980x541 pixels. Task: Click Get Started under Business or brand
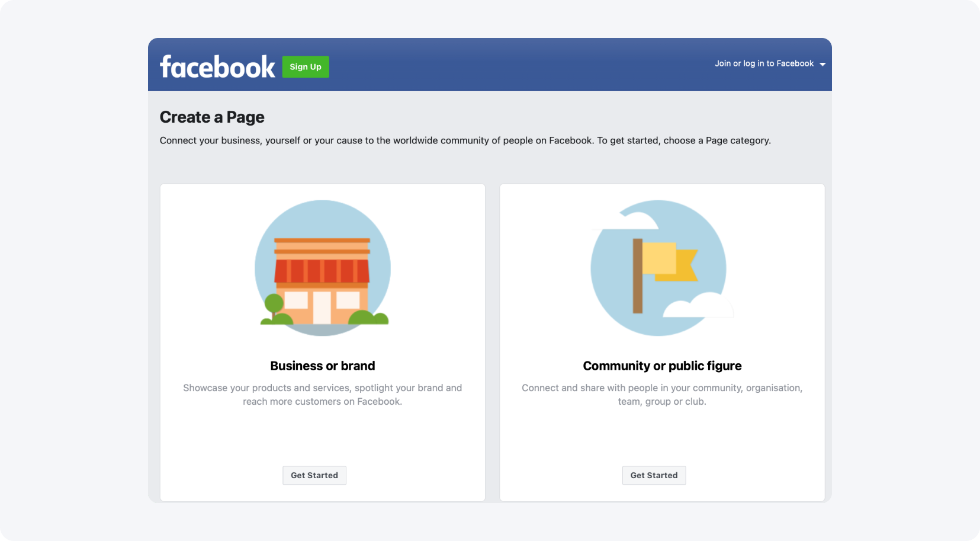(314, 475)
